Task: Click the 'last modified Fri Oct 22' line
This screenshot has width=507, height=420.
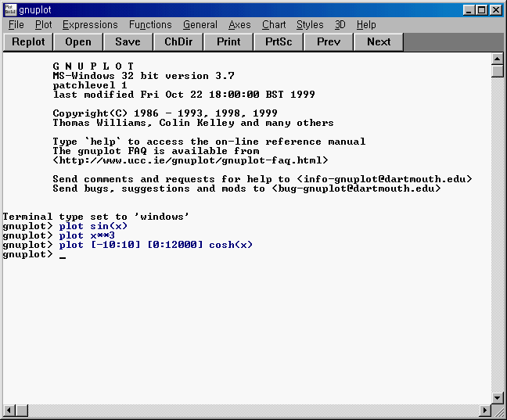Action: (184, 95)
